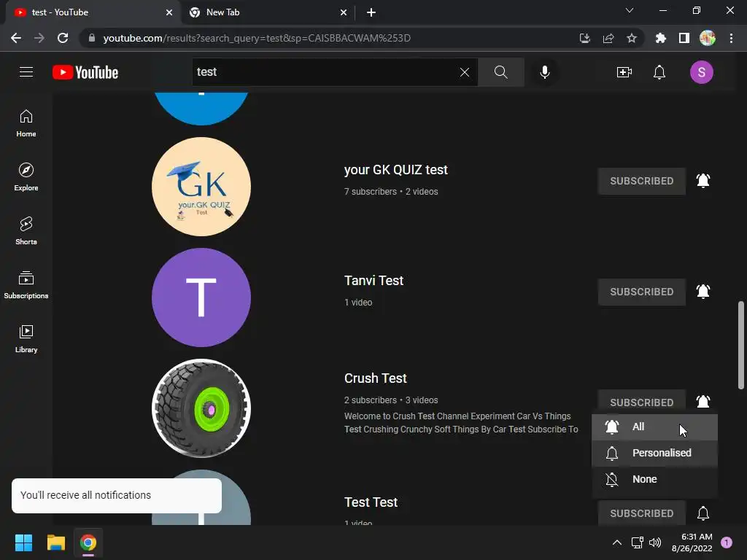Image resolution: width=747 pixels, height=560 pixels.
Task: Click the purple T Tanvi Test avatar
Action: pos(201,297)
